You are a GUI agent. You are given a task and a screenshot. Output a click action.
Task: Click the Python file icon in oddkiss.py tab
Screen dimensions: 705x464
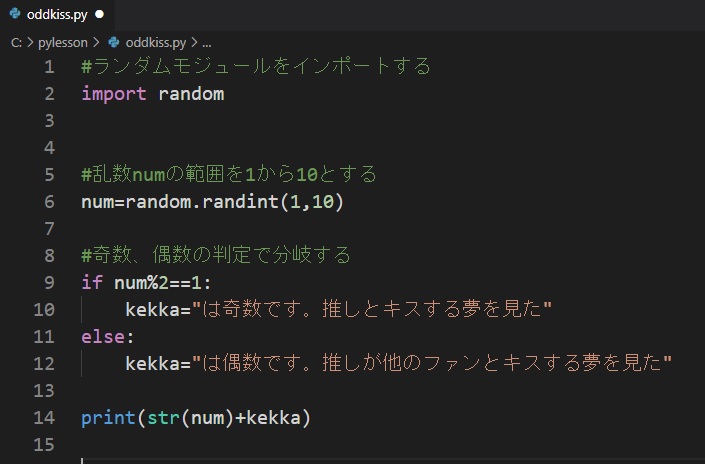pyautogui.click(x=15, y=14)
